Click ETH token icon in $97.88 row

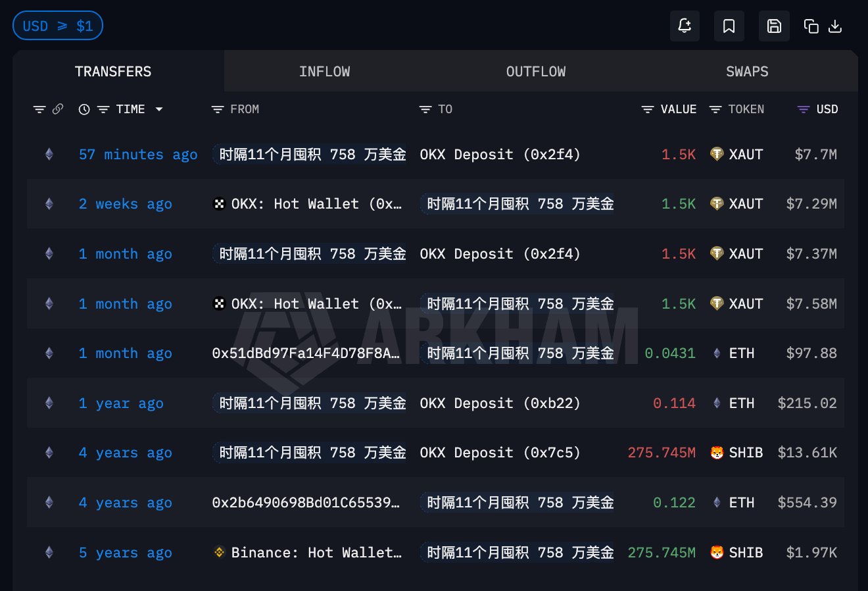click(x=717, y=353)
